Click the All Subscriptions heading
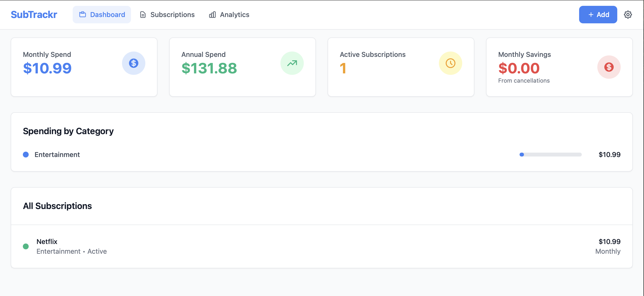This screenshot has height=296, width=644. [58, 206]
